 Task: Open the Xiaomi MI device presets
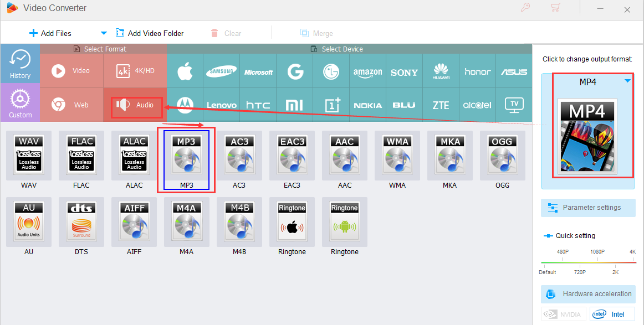click(x=294, y=105)
